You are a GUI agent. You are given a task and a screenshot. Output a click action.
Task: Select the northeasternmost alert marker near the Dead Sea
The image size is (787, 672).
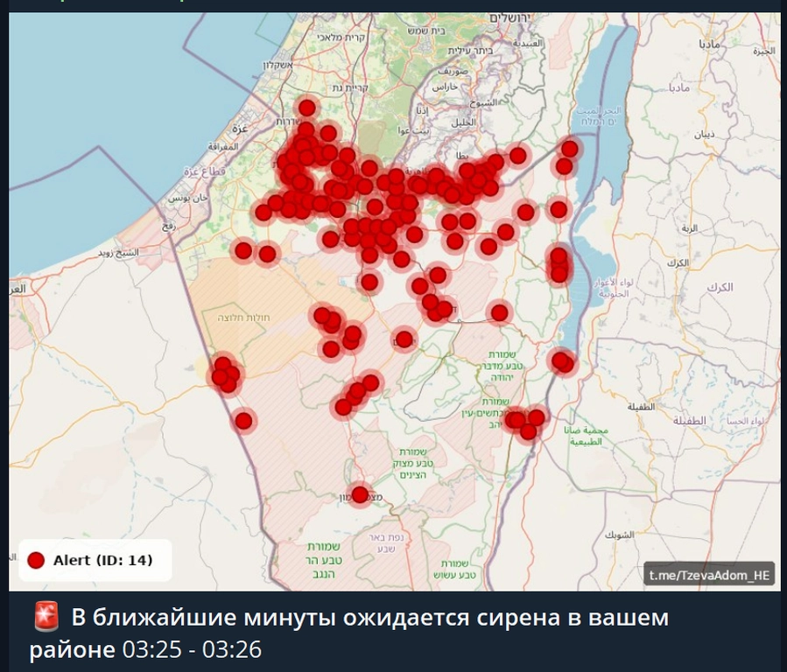click(570, 149)
